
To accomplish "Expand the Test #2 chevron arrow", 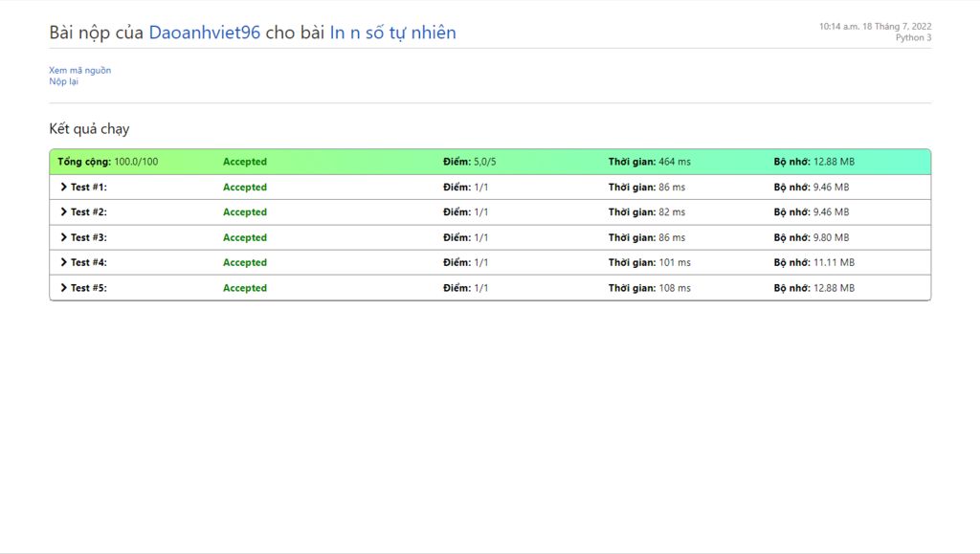I will (63, 212).
